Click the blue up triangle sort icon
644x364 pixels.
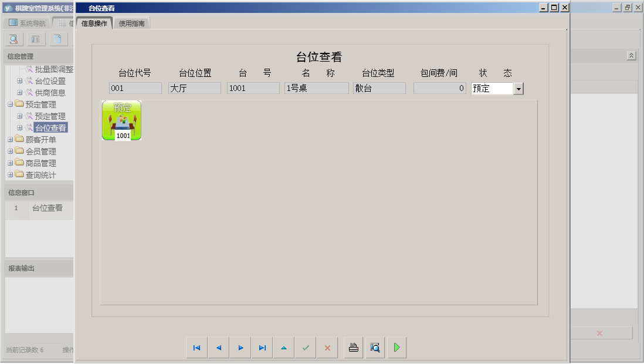[x=283, y=347]
